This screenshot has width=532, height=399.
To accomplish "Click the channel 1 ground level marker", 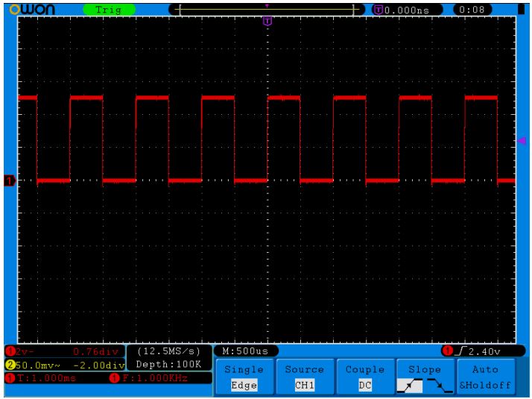I will pos(10,180).
